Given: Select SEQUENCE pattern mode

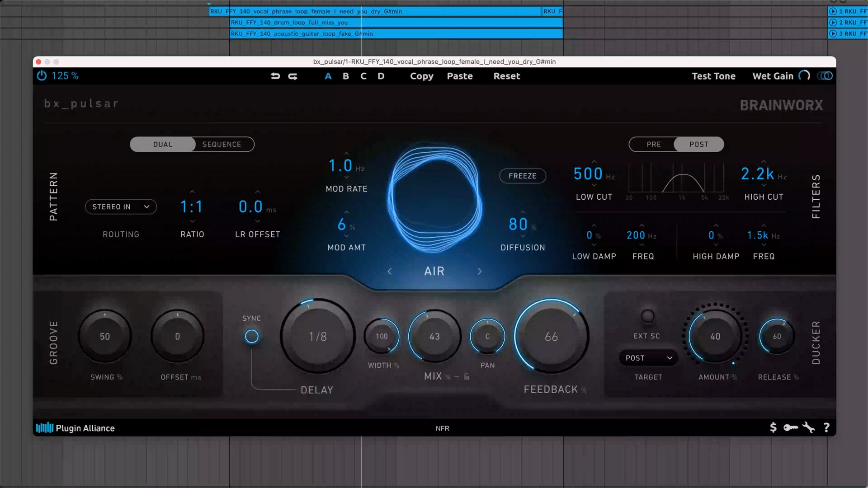Looking at the screenshot, I should 222,144.
